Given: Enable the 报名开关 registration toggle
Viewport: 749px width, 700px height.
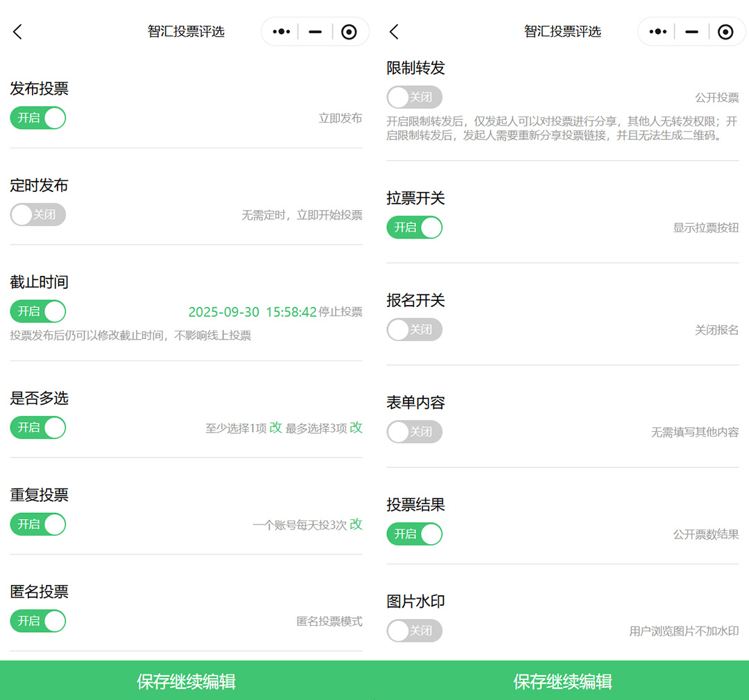Looking at the screenshot, I should click(414, 330).
